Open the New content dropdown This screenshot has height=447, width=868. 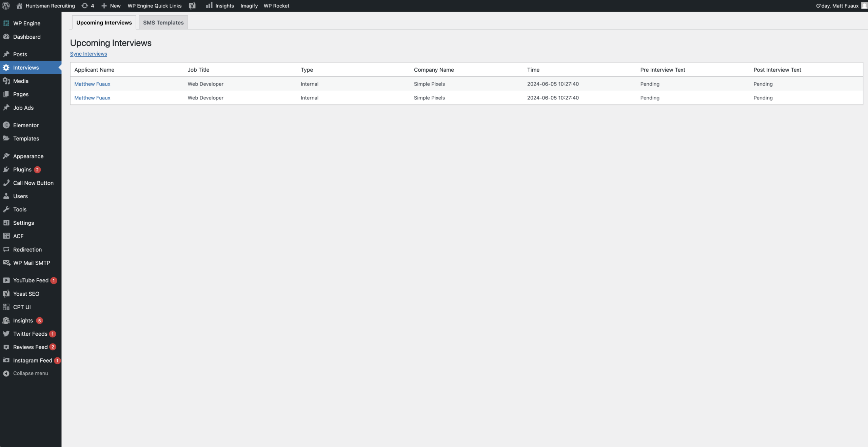pos(111,6)
